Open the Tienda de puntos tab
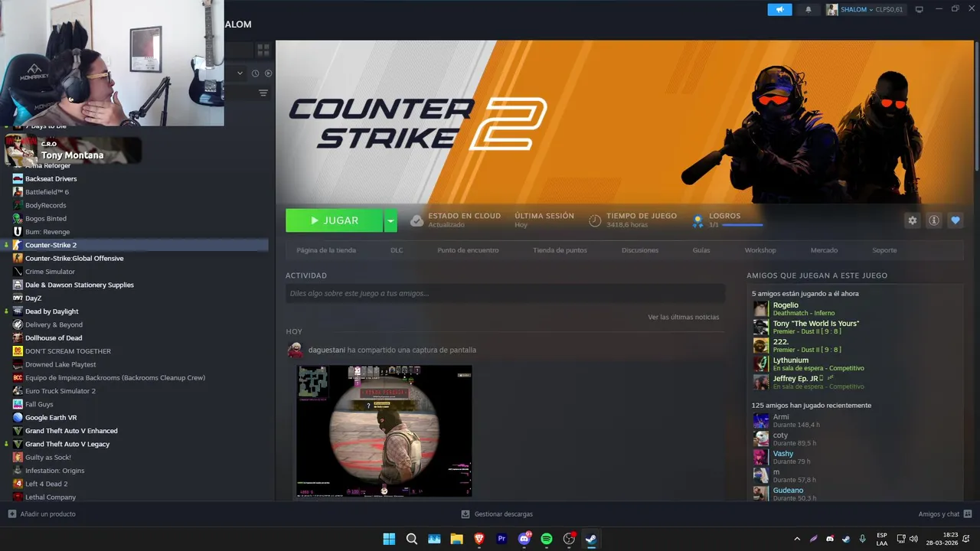This screenshot has width=980, height=551. tap(560, 250)
